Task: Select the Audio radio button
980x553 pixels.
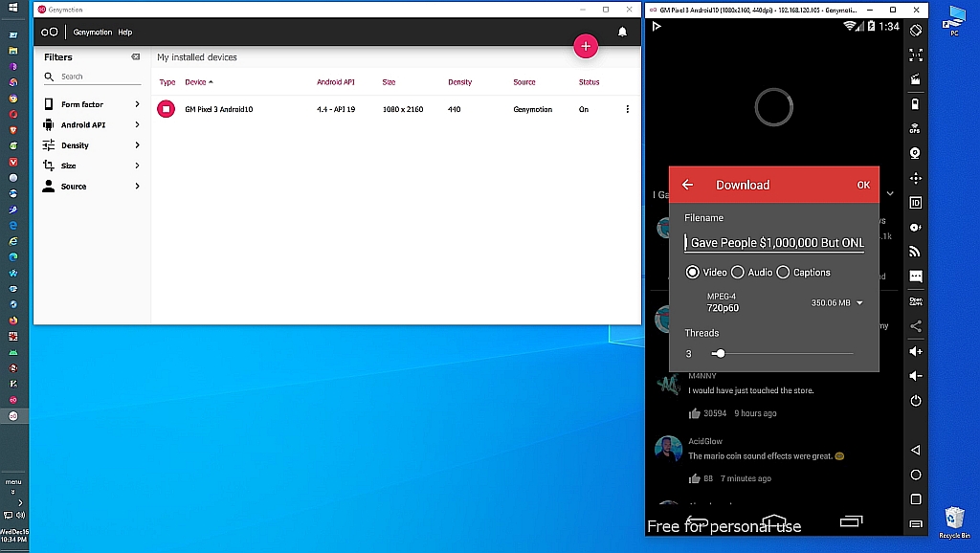Action: point(738,273)
